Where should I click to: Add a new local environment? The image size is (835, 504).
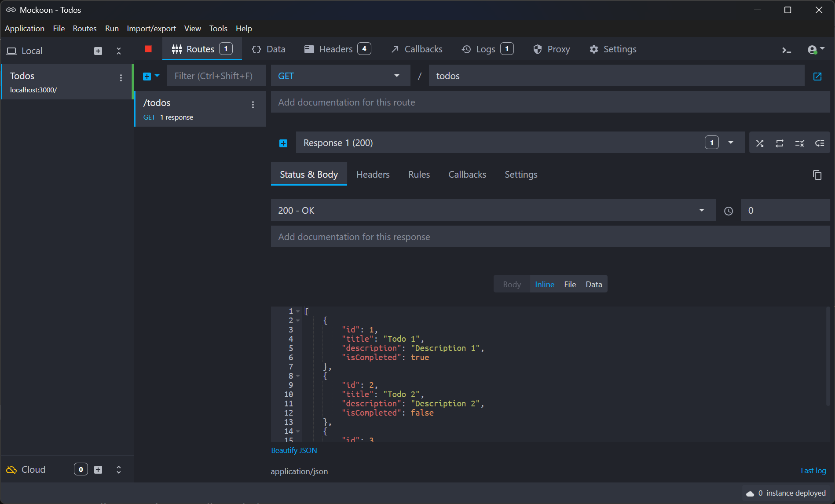point(98,51)
